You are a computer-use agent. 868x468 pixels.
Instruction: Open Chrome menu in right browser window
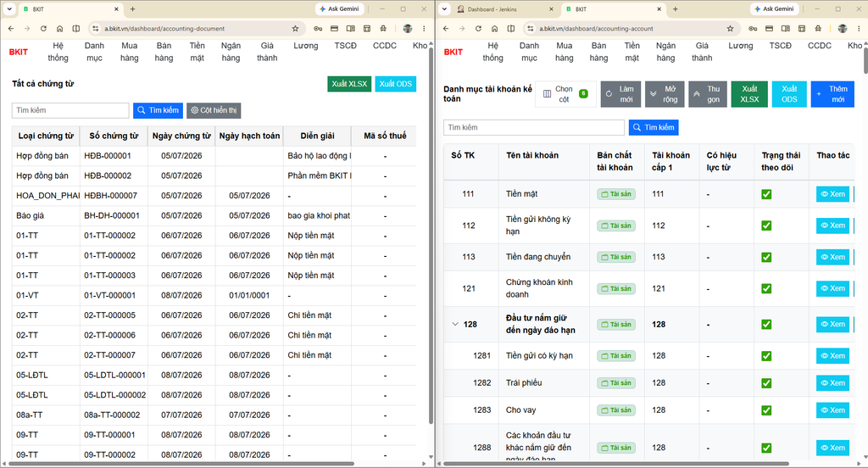[x=860, y=29]
